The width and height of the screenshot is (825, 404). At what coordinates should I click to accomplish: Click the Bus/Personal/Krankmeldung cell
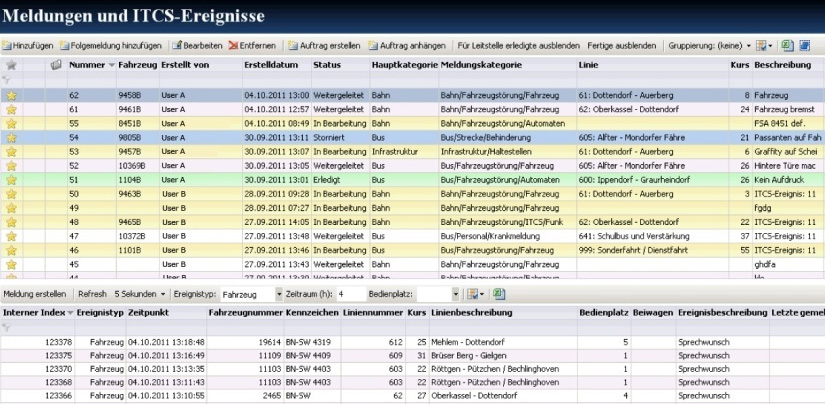click(508, 236)
